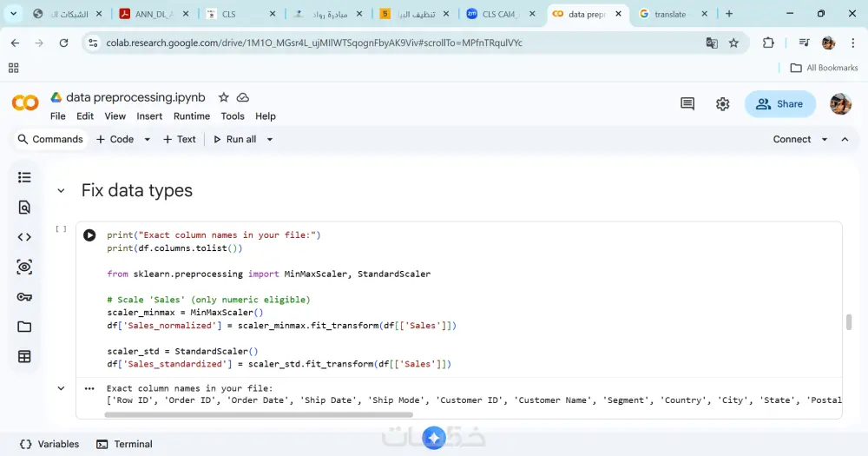Open the files folder sidebar icon
The image size is (868, 456).
click(x=24, y=327)
